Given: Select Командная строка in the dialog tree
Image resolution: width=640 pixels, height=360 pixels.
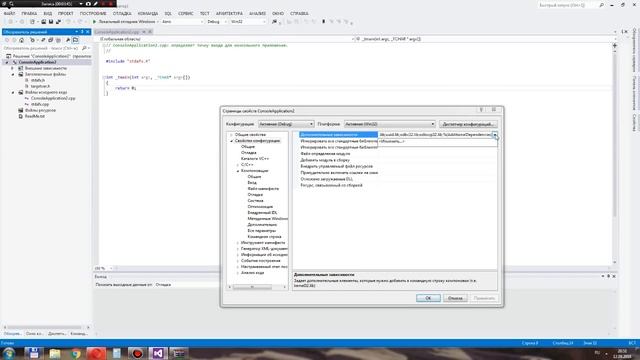Looking at the screenshot, I should (x=264, y=237).
